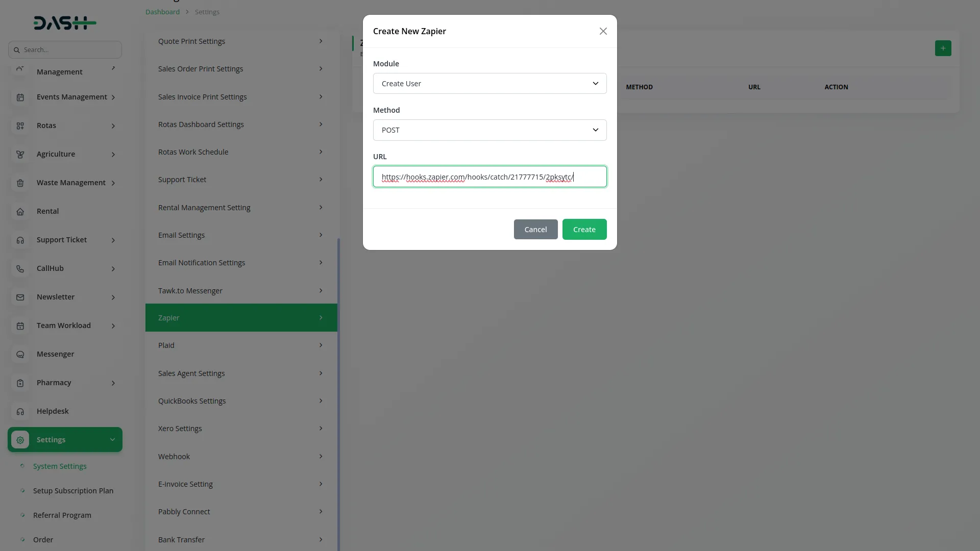Viewport: 980px width, 551px height.
Task: Open the Module dropdown showing Create User
Action: click(489, 83)
